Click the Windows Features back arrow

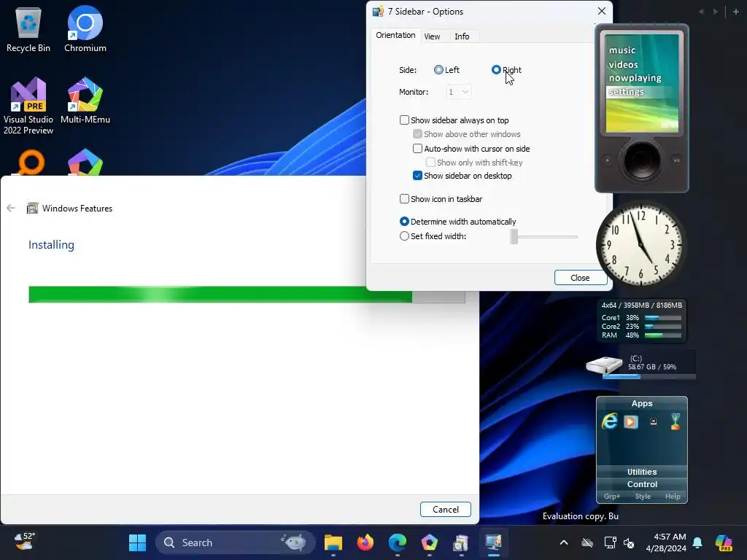(11, 208)
